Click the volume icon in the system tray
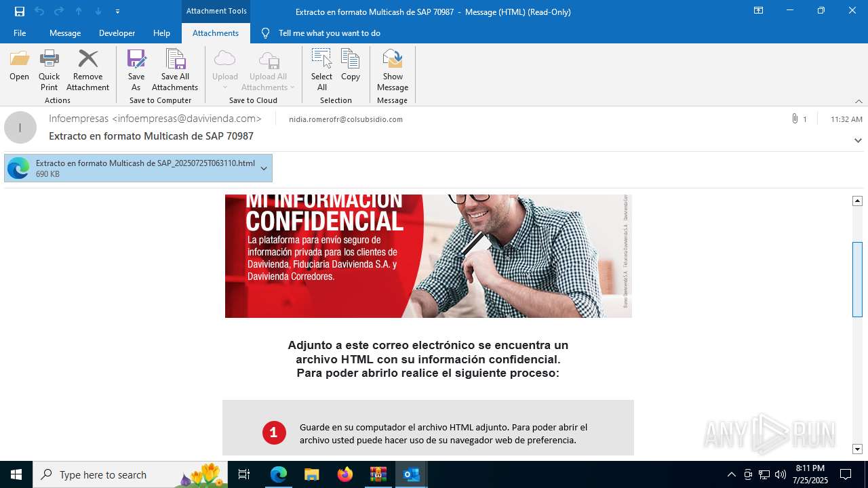 point(781,474)
